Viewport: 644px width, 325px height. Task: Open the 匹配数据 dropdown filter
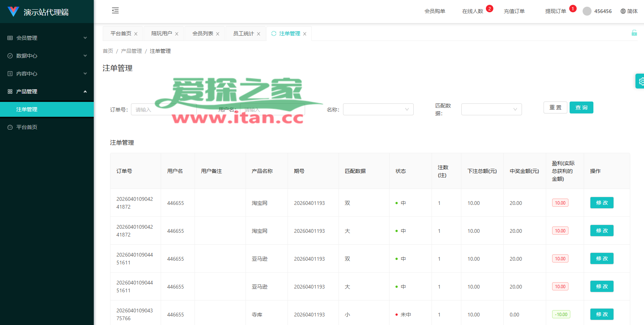click(x=491, y=109)
